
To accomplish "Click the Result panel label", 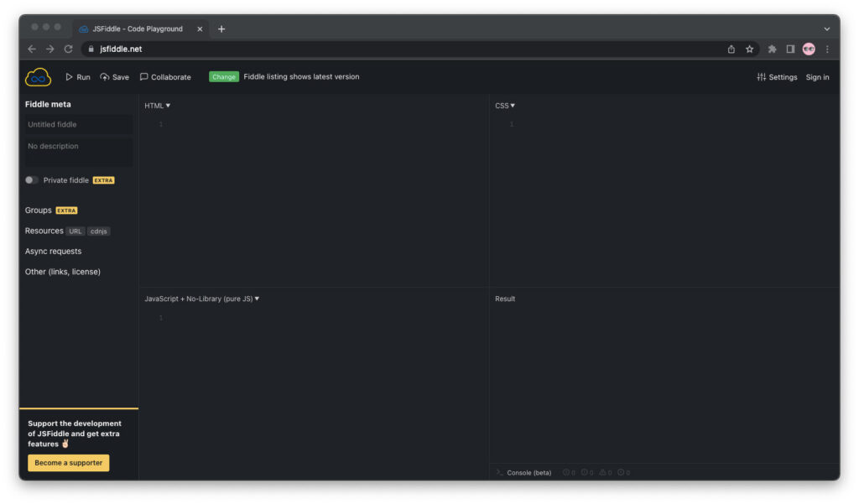I will pos(505,299).
